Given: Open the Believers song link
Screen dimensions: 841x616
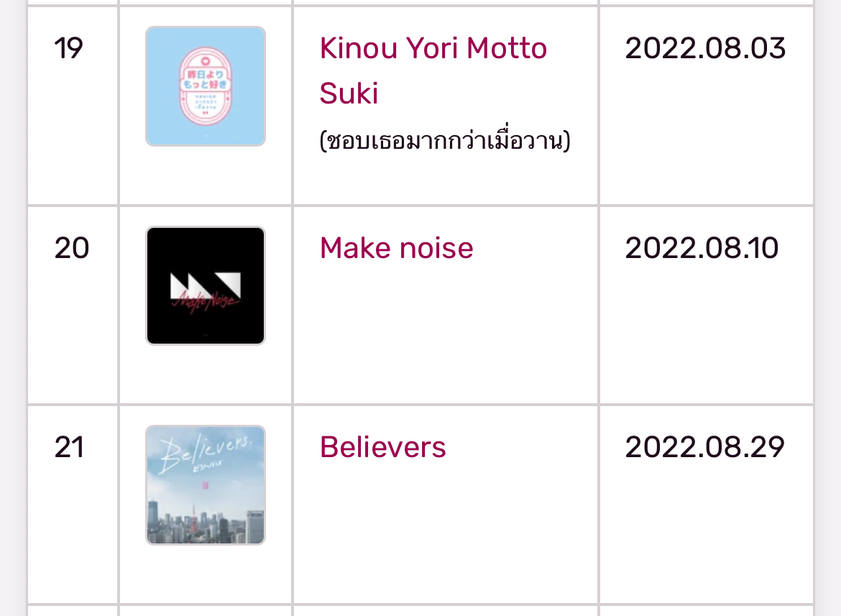Looking at the screenshot, I should tap(382, 447).
